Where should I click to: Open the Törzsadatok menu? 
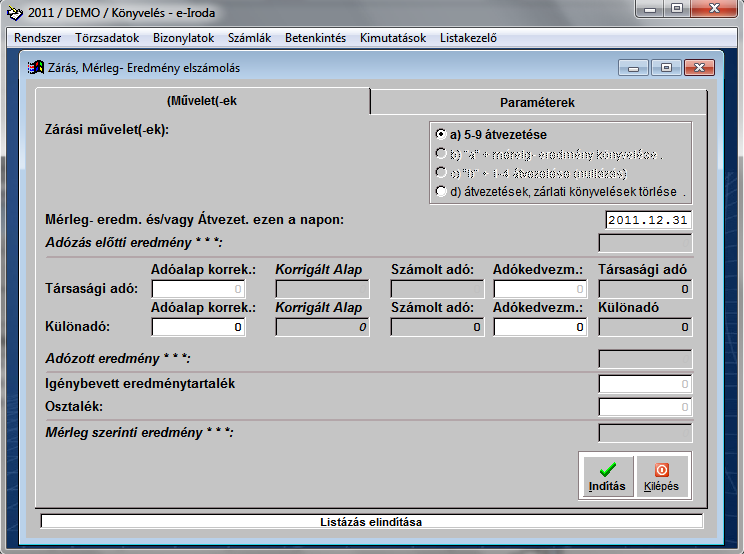point(107,38)
